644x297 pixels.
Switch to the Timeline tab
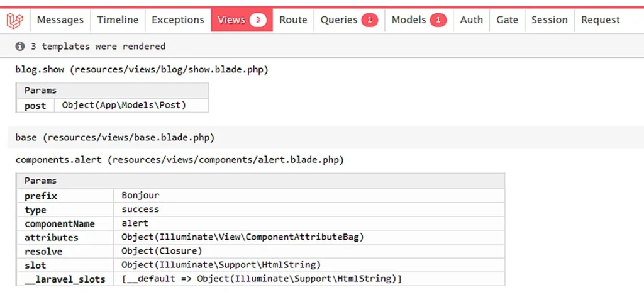(118, 20)
